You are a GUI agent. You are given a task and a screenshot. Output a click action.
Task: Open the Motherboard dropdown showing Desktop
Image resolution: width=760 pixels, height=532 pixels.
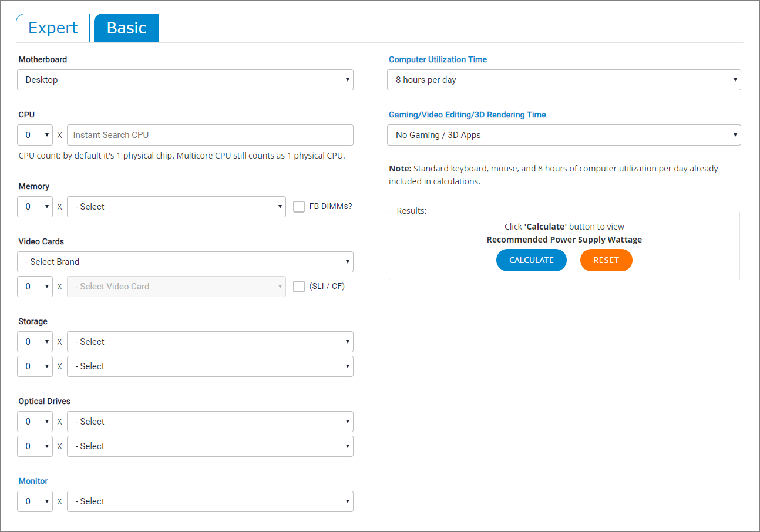pos(185,80)
